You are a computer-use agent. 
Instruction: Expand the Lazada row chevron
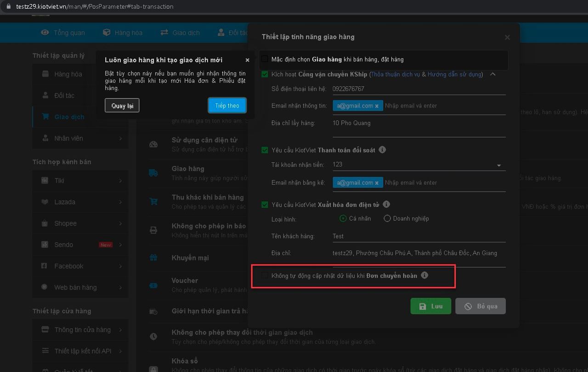[120, 202]
